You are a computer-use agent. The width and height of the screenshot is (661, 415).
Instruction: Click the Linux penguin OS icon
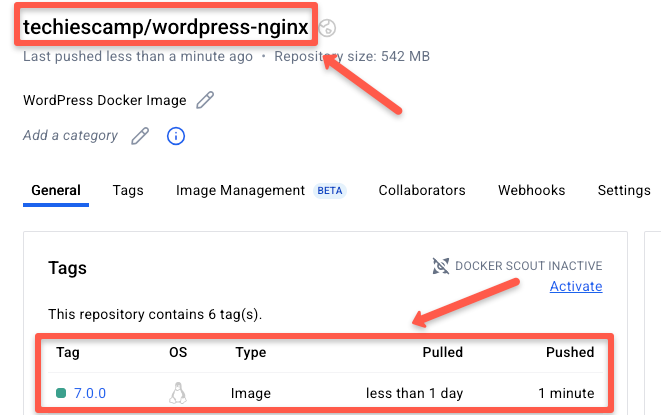[178, 393]
